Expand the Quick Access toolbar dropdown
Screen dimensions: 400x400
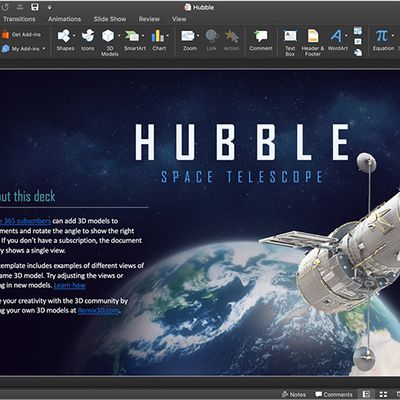tap(49, 7)
